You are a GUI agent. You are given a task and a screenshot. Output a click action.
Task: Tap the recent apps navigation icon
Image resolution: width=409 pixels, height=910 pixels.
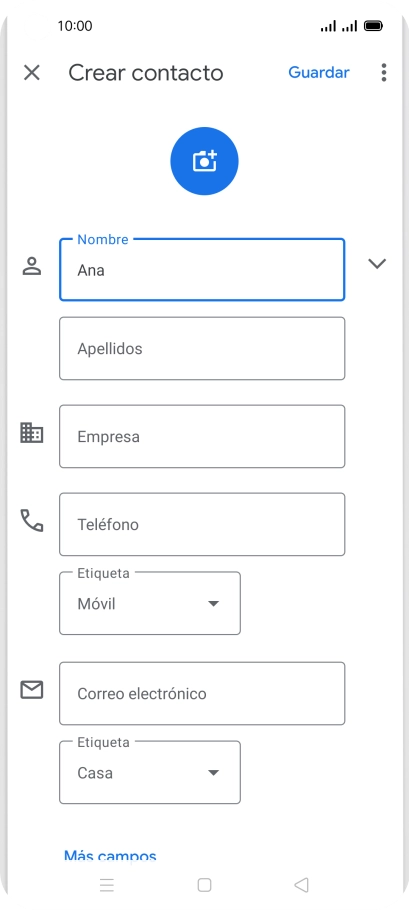coord(107,884)
